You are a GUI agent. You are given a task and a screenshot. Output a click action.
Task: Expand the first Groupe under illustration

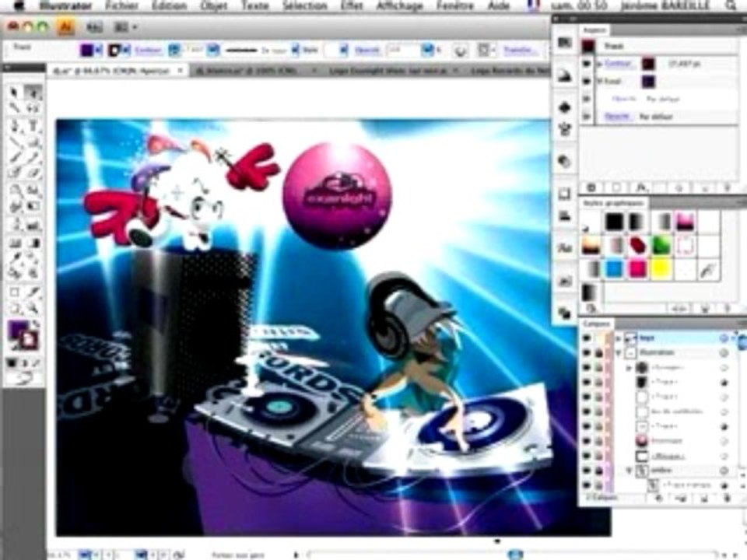629,368
